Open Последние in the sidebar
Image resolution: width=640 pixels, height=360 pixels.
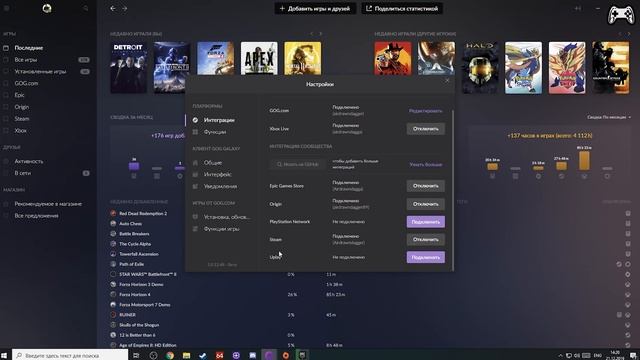[x=29, y=48]
